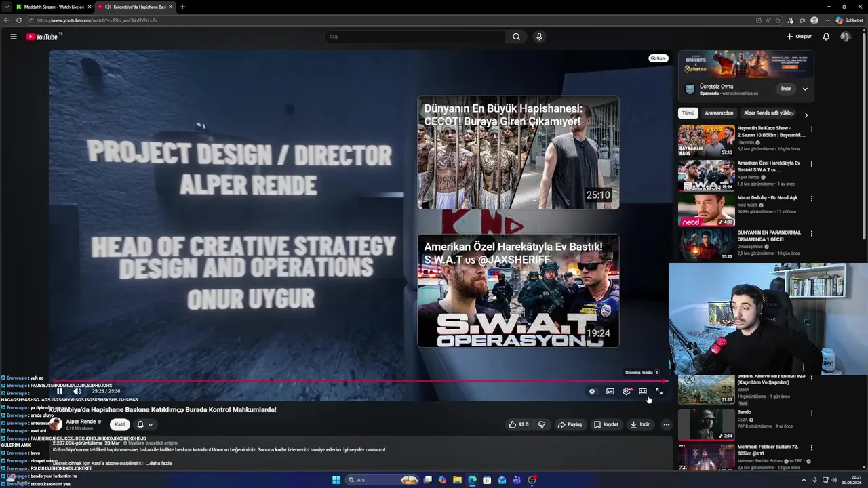Image resolution: width=868 pixels, height=488 pixels.
Task: Open video player settings gear
Action: (x=627, y=391)
